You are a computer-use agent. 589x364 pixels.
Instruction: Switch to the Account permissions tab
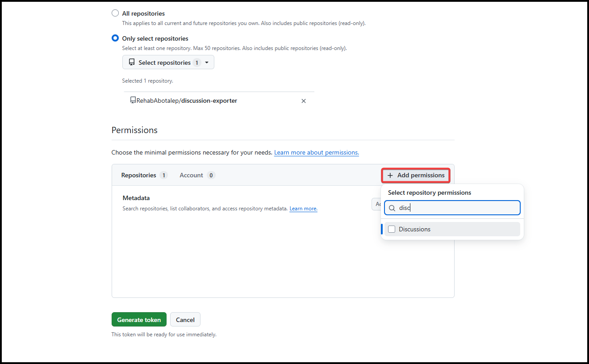[x=191, y=176]
